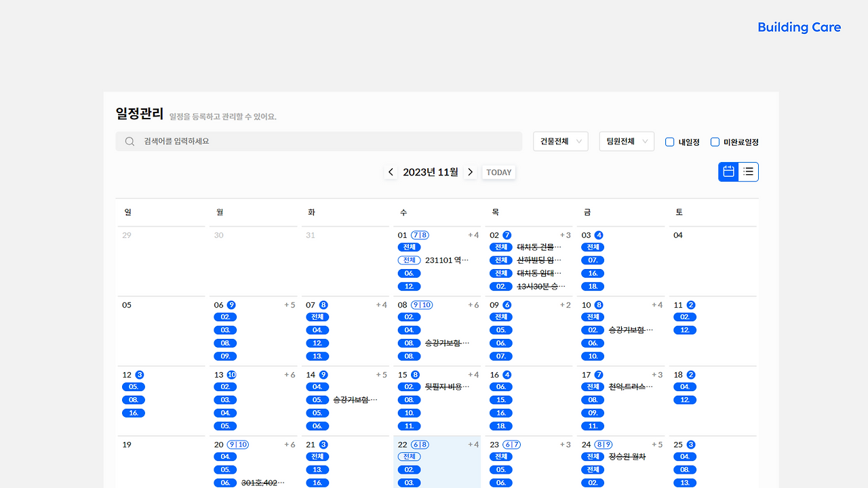Open the 장승원 월차 event on November 24
868x488 pixels.
[627, 457]
